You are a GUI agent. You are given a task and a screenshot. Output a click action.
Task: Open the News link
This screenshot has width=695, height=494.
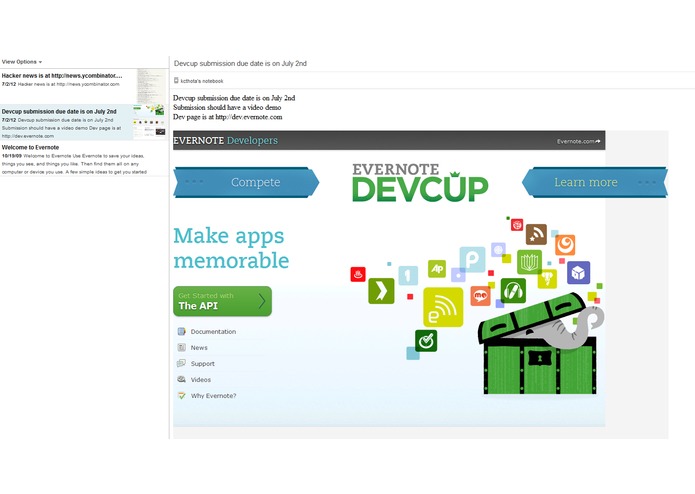click(199, 348)
